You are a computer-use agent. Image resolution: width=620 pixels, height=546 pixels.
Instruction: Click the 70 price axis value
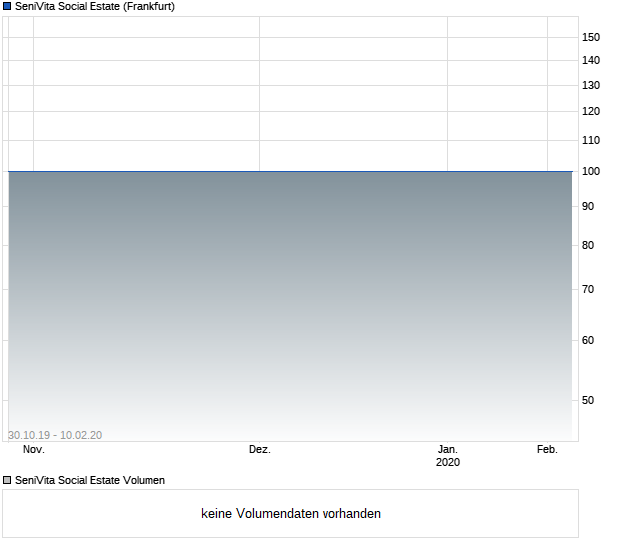point(588,289)
